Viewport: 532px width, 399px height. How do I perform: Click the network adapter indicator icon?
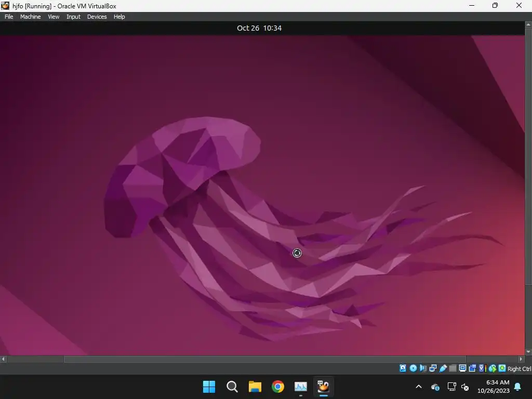tap(433, 368)
